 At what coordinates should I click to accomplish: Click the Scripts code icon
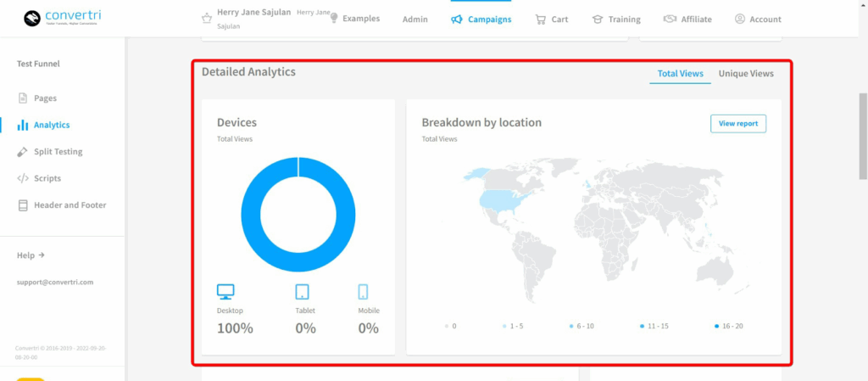(x=23, y=178)
